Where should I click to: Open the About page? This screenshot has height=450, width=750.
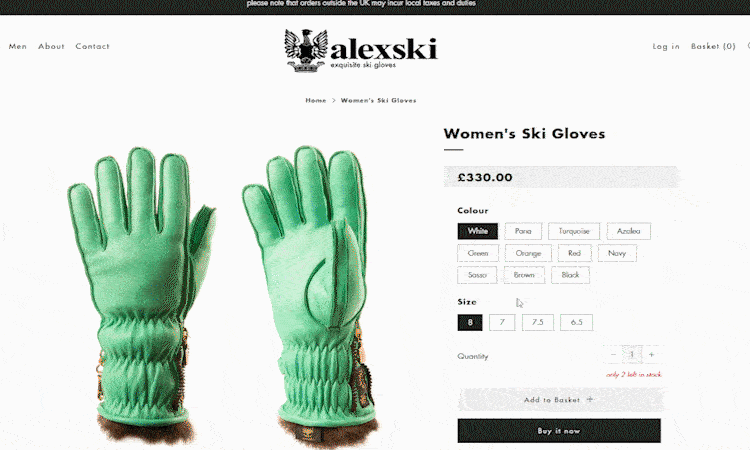coord(51,46)
